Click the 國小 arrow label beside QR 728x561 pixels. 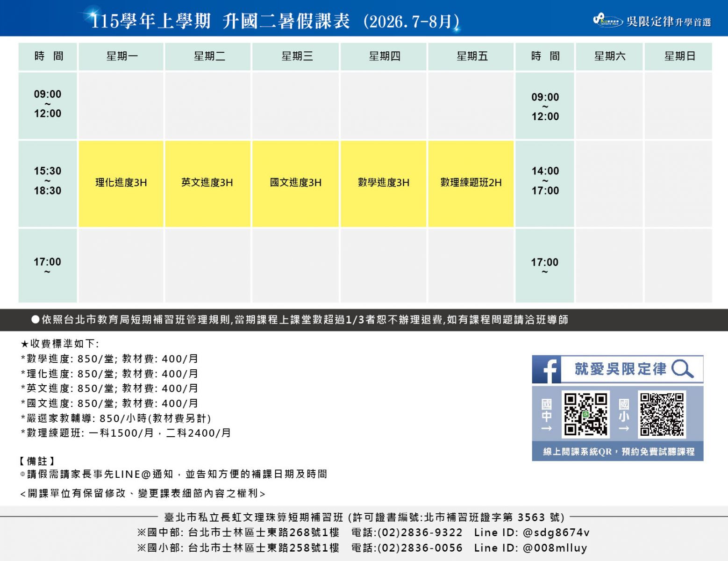coord(624,415)
